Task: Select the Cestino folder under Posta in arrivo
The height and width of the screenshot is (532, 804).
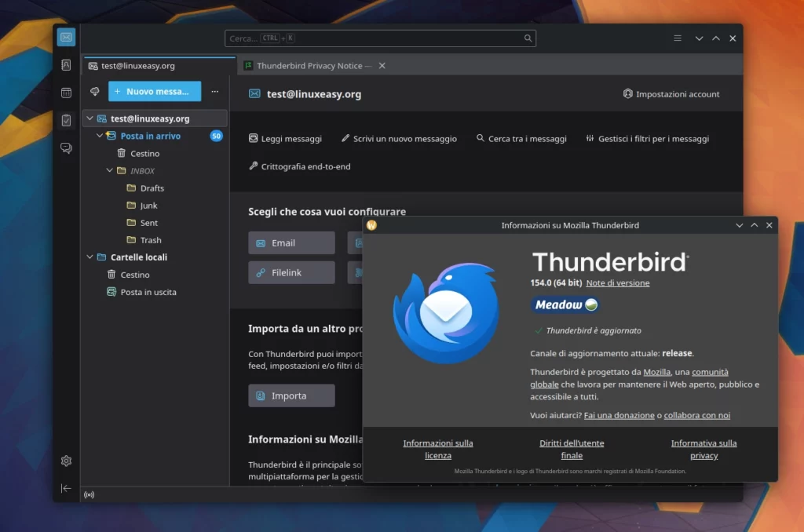Action: click(x=144, y=153)
